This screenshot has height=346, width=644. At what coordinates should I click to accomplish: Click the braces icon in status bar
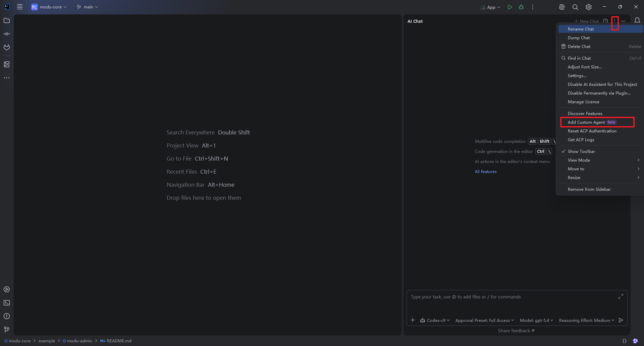(625, 341)
